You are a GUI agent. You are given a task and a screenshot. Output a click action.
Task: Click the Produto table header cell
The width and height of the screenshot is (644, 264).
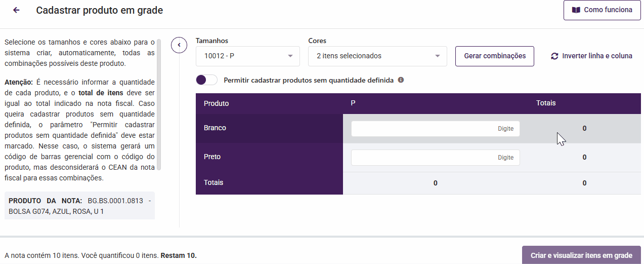pos(217,104)
